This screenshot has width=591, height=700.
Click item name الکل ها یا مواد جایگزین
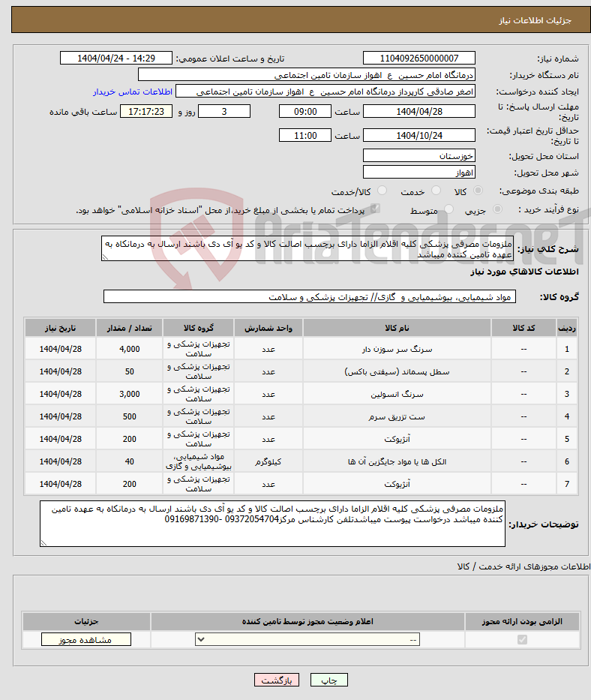click(x=397, y=461)
